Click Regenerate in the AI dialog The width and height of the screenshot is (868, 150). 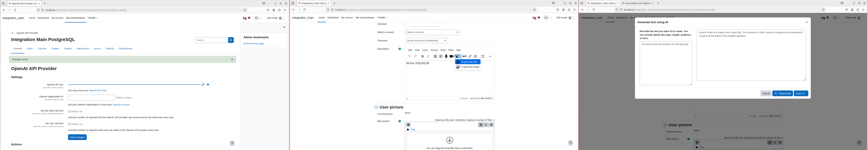[x=782, y=94]
